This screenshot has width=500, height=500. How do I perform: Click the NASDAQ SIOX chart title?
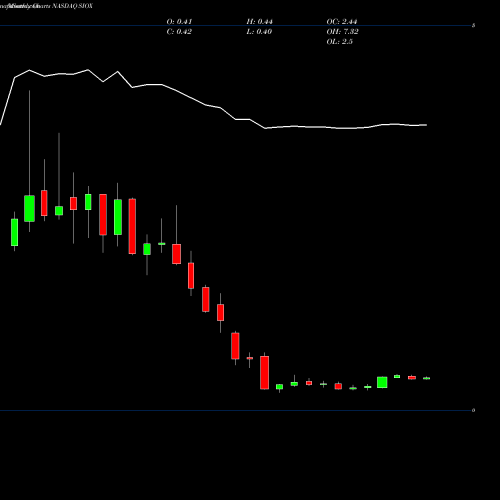point(72,6)
